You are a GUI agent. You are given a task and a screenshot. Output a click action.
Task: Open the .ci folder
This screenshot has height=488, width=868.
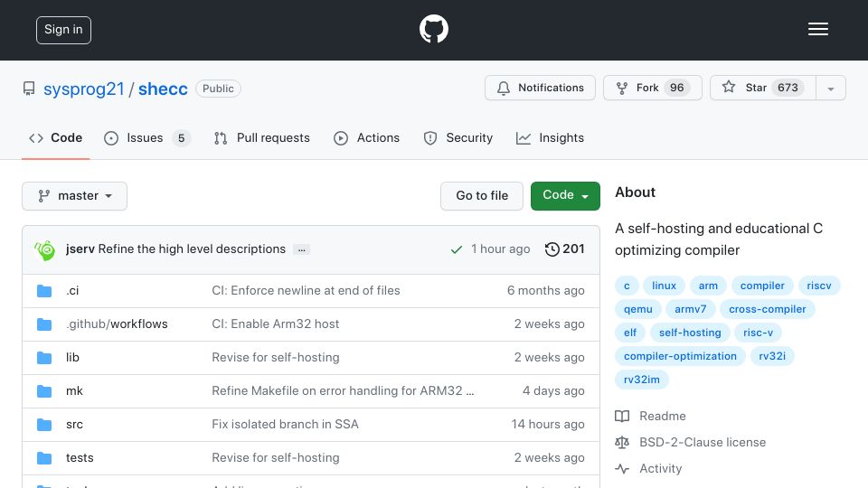point(72,290)
